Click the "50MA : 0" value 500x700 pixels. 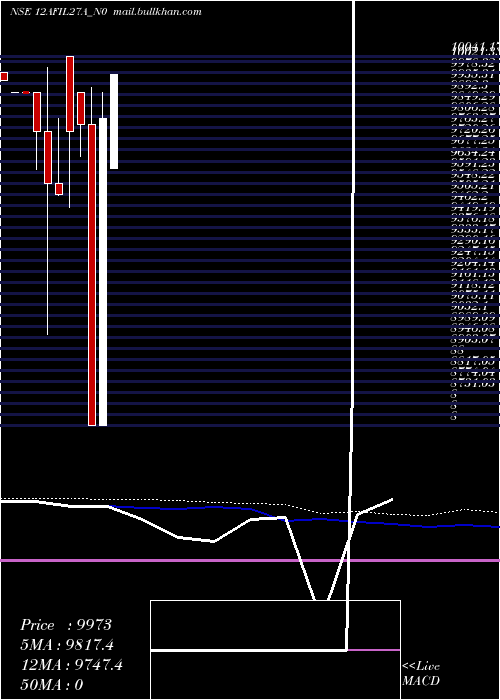(52, 684)
